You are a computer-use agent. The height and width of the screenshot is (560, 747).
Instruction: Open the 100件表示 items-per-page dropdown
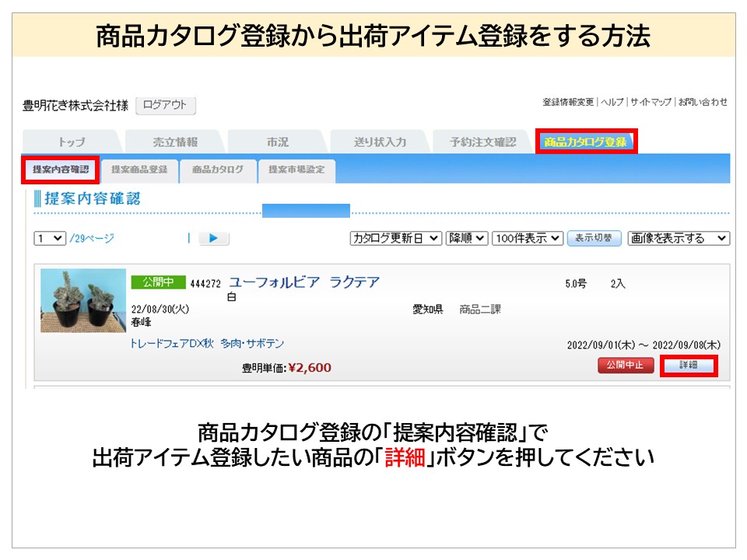point(527,239)
